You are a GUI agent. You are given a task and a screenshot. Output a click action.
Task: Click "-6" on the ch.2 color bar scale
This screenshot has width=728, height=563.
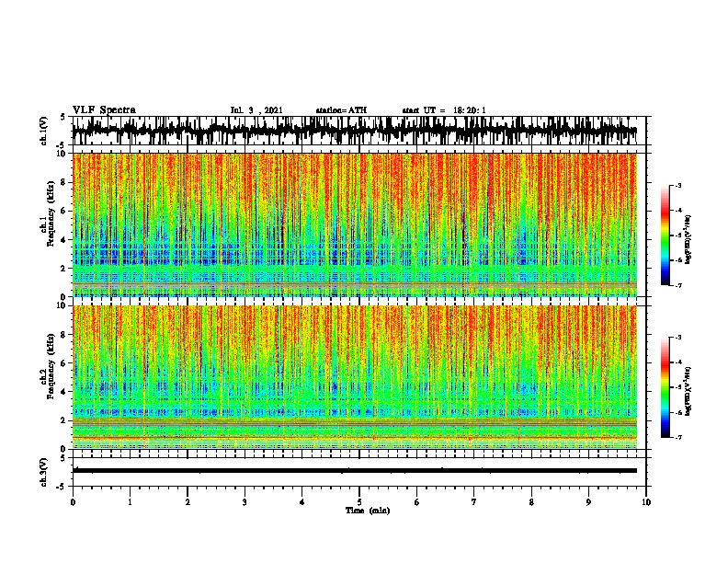point(677,412)
